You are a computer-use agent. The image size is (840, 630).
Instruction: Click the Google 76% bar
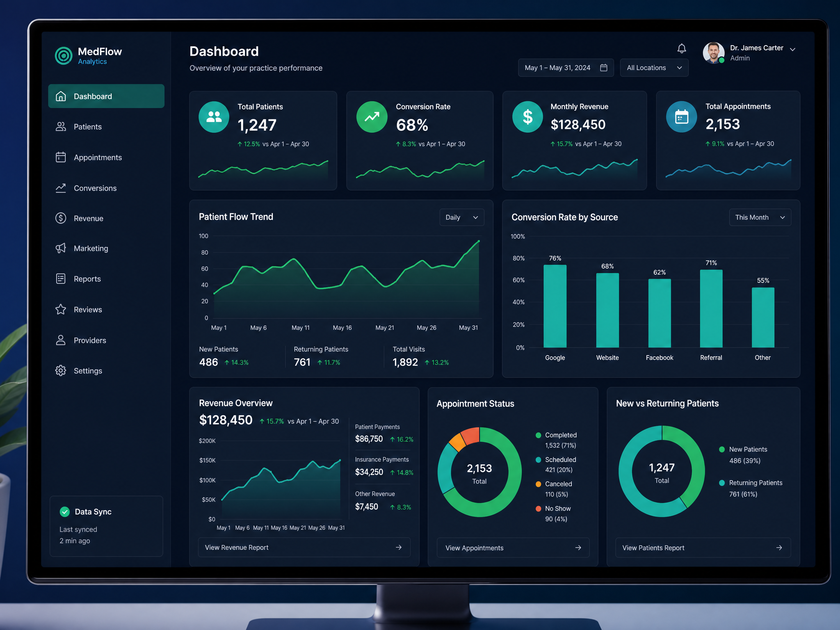555,306
